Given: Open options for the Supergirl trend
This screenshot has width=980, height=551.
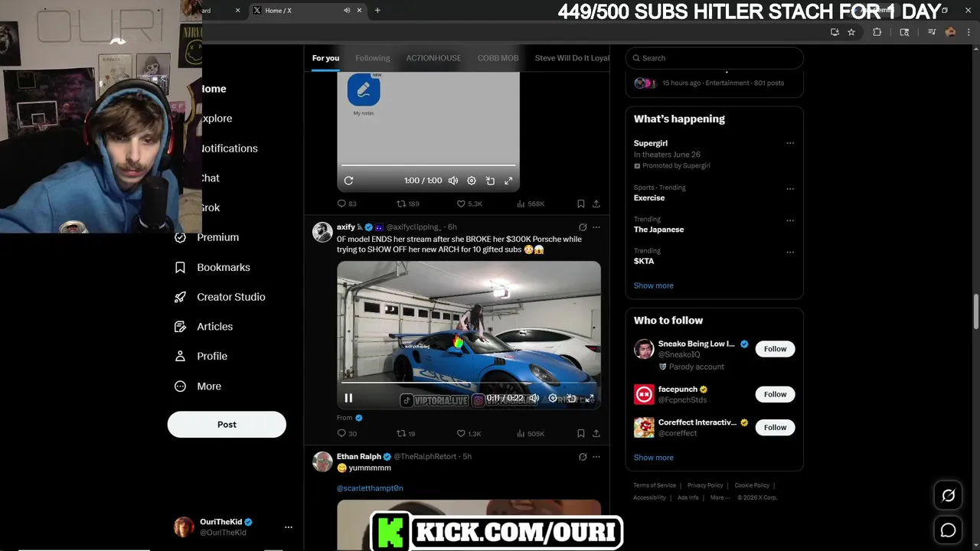Looking at the screenshot, I should (790, 143).
